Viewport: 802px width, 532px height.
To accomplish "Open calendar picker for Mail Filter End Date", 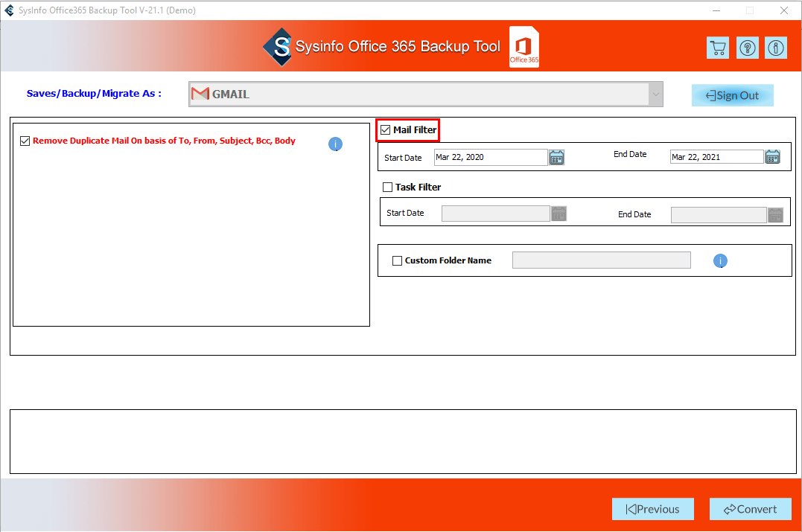I will (x=773, y=157).
